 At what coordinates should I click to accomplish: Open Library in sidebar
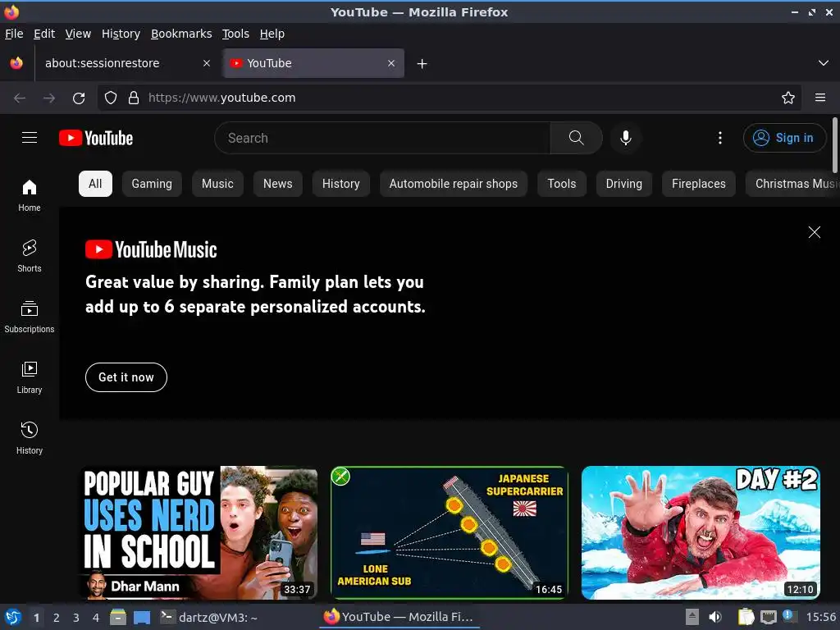click(x=30, y=377)
